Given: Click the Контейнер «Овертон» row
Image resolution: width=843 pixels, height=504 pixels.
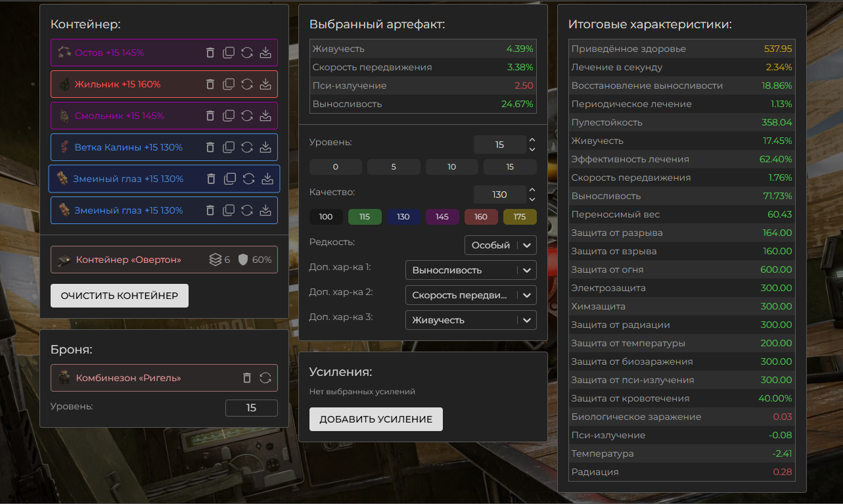Looking at the screenshot, I should pos(164,260).
